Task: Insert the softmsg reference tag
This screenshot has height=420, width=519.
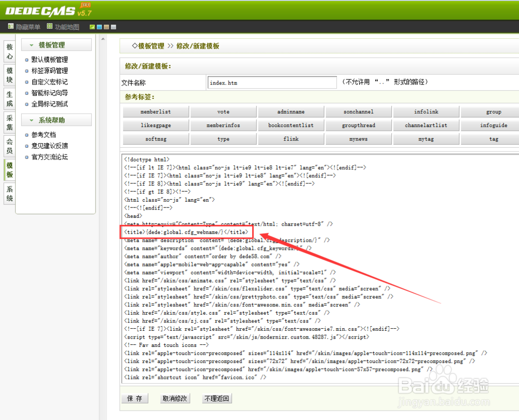Action: [156, 139]
